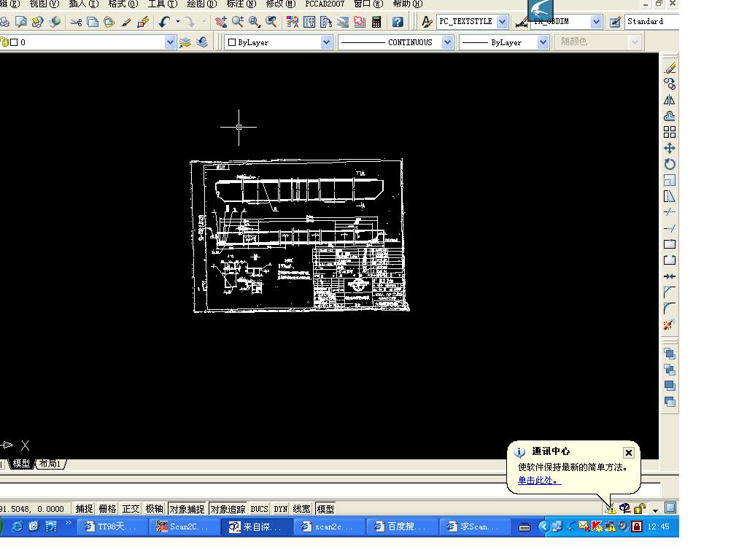Image resolution: width=747 pixels, height=560 pixels.
Task: Select the Mirror tool
Action: click(x=670, y=100)
